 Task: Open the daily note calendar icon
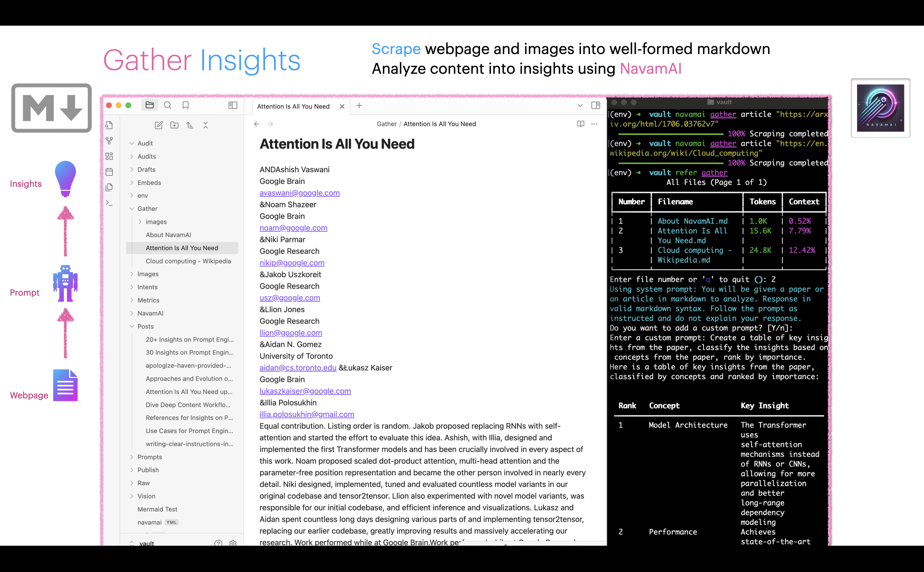tap(109, 172)
